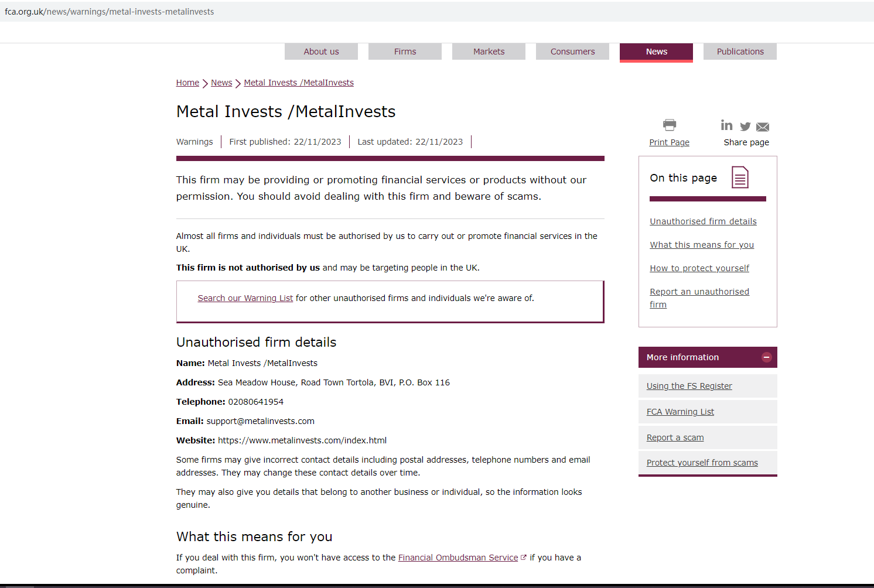
Task: Open Protect yourself from scams link
Action: [x=702, y=463]
